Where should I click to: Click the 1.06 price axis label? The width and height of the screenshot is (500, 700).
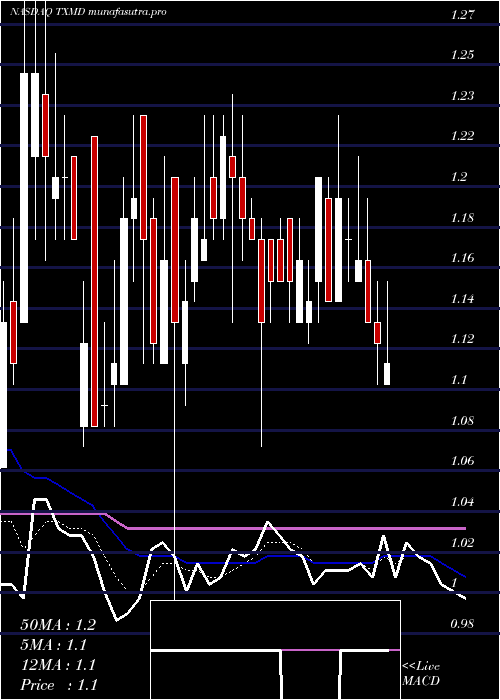click(462, 461)
